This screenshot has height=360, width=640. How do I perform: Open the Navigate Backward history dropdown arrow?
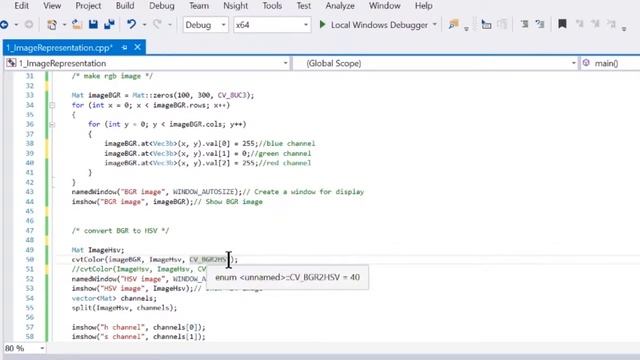pos(16,25)
